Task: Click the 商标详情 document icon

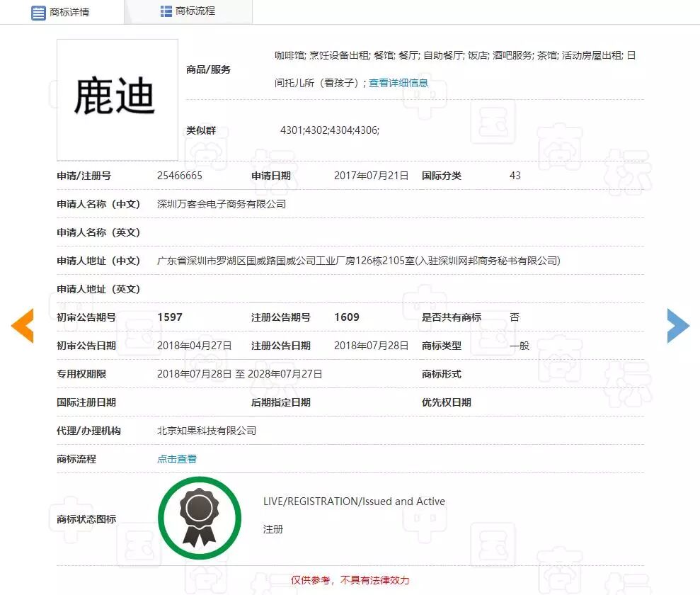Action: pos(38,13)
